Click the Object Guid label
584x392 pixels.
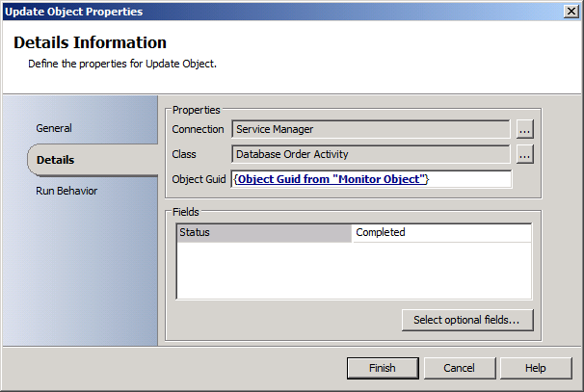pyautogui.click(x=199, y=179)
